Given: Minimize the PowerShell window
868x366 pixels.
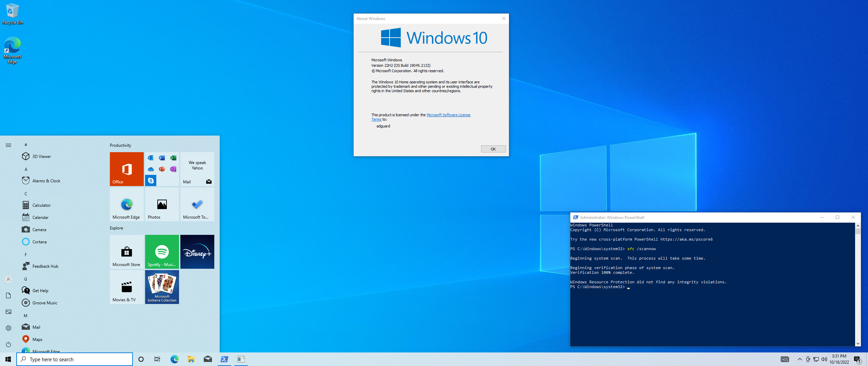Looking at the screenshot, I should click(822, 217).
